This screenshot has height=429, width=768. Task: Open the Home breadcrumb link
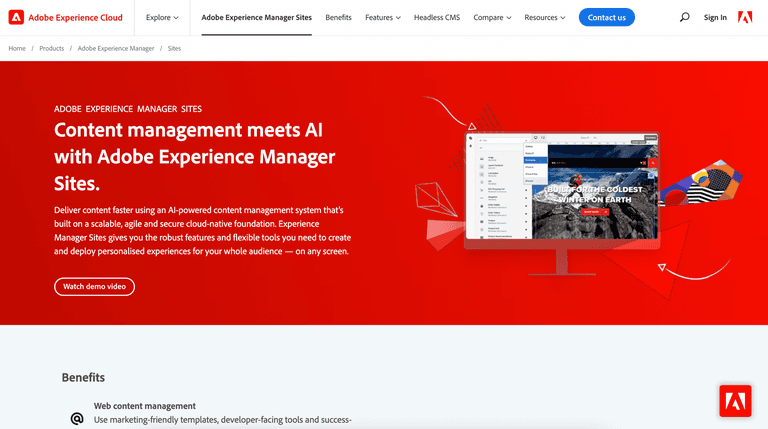[17, 48]
